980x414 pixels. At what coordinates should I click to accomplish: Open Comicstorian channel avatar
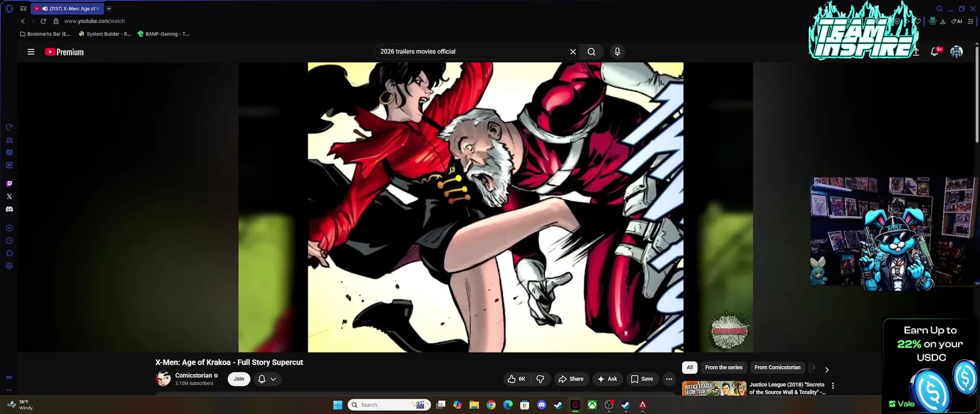click(x=163, y=378)
